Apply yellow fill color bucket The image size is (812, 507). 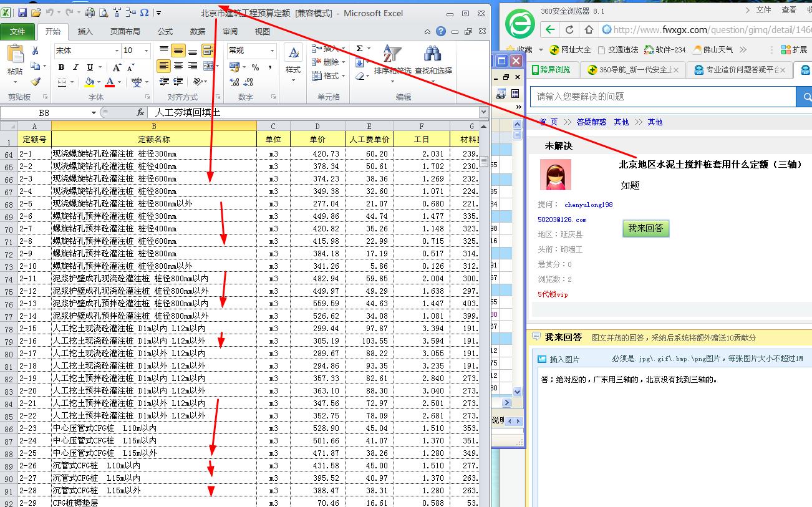tap(89, 82)
